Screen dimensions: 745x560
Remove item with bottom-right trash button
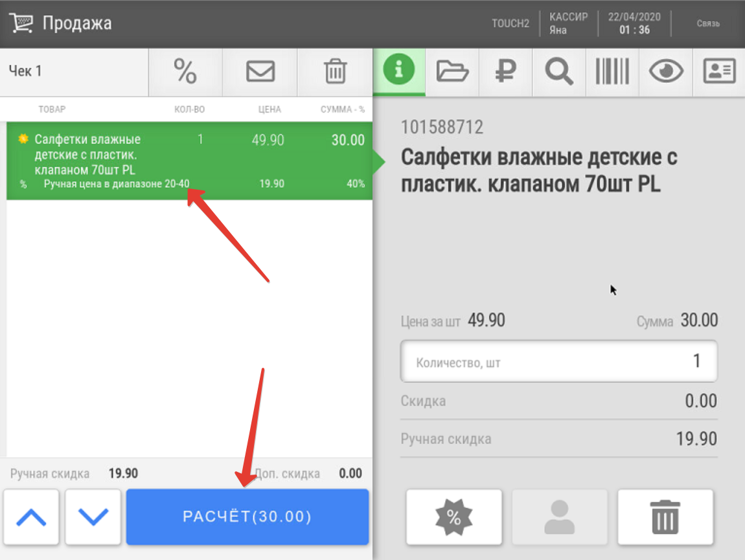point(665,517)
